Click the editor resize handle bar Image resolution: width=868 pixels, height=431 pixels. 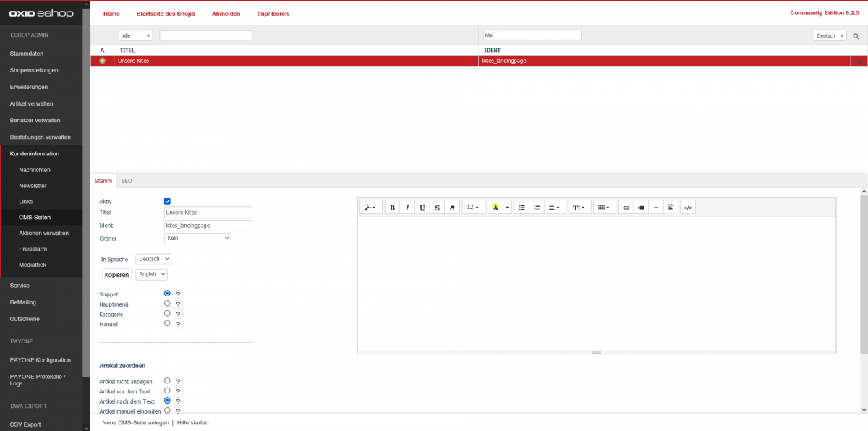point(597,352)
